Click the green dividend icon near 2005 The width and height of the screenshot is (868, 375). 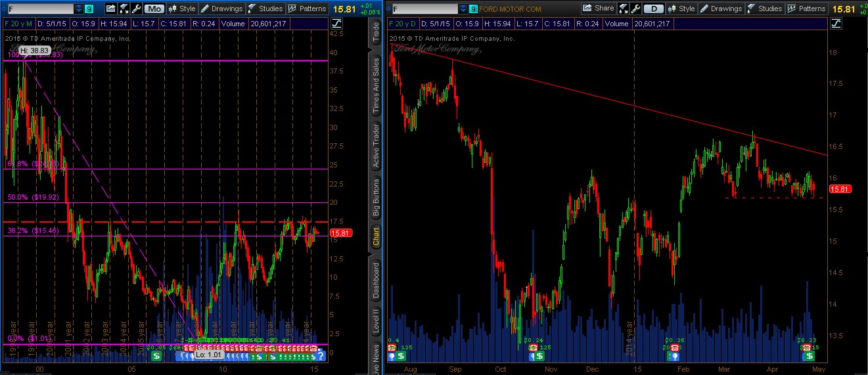click(157, 356)
